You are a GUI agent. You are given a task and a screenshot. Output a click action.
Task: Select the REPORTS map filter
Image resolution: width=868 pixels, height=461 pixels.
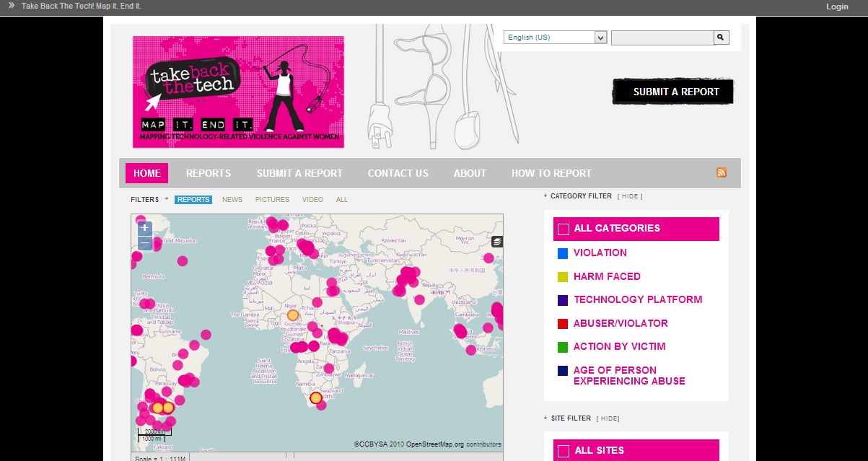(x=193, y=200)
